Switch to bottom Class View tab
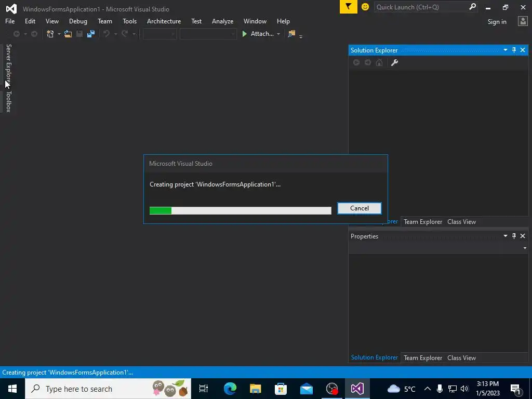This screenshot has height=399, width=532. click(x=461, y=357)
